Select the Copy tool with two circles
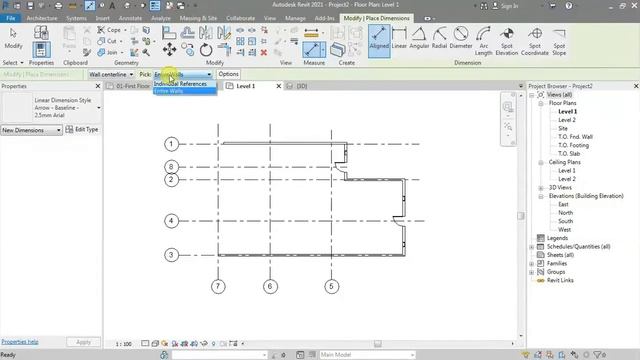This screenshot has width=640, height=360. pyautogui.click(x=188, y=50)
